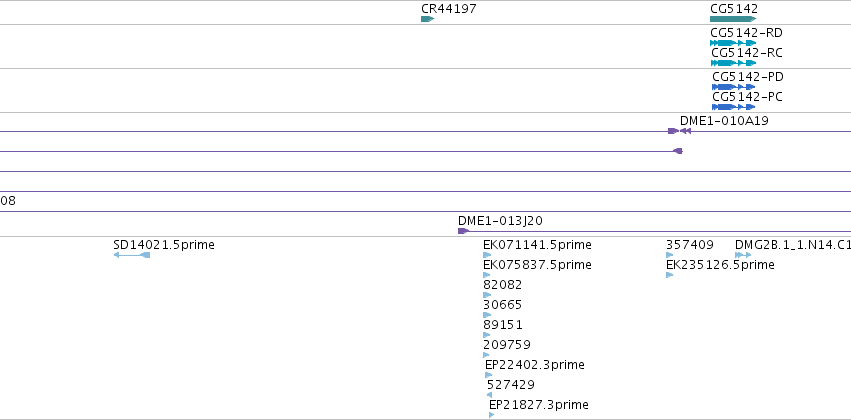
Task: Select the DMG2B.1_1.N14.C1 feature glyph
Action: [744, 255]
